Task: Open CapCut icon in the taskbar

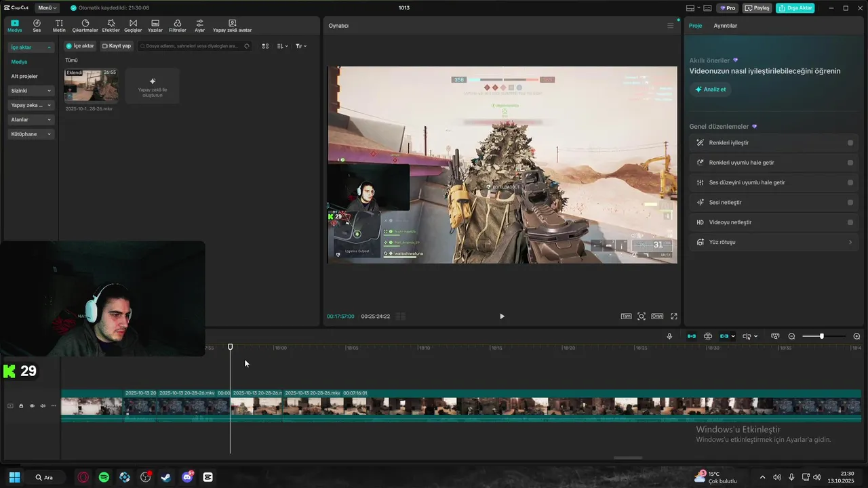Action: coord(208,477)
